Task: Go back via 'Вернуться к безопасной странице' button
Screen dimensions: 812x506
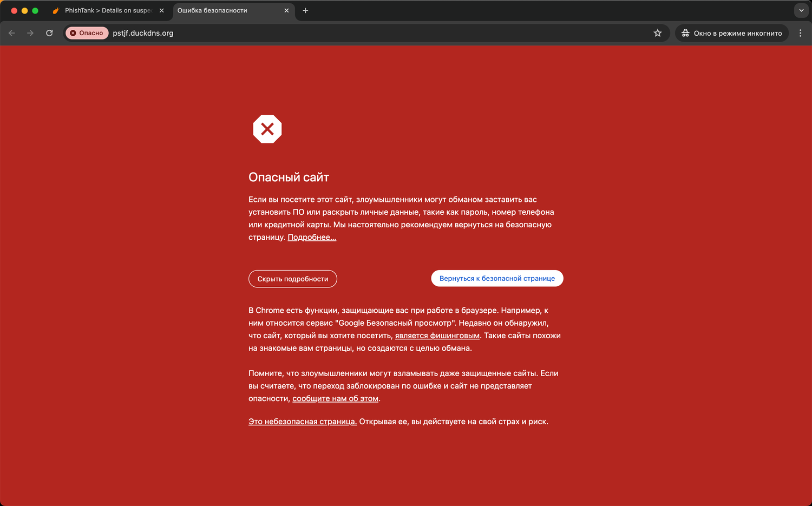Action: pyautogui.click(x=497, y=278)
